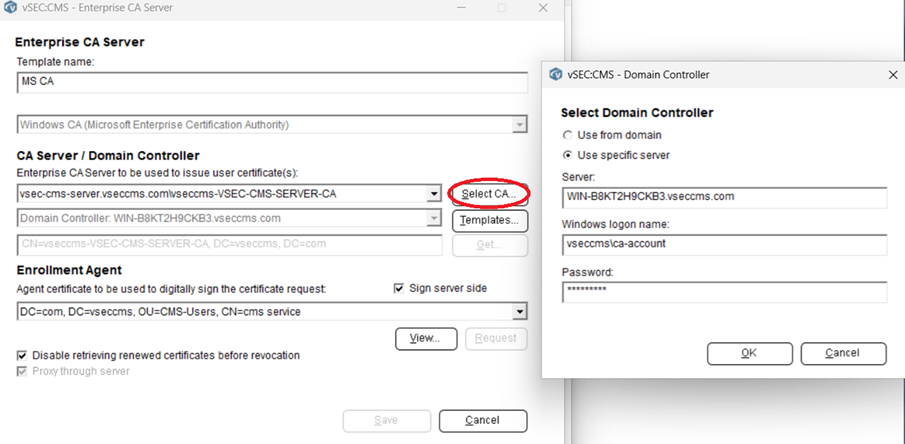This screenshot has height=444, width=905.
Task: Minimize the Enterprise CA Server window
Action: pyautogui.click(x=462, y=8)
